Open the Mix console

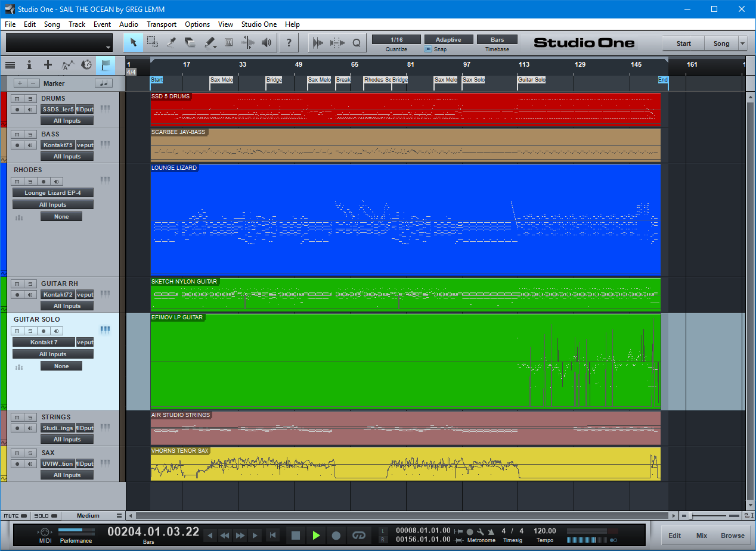click(702, 536)
